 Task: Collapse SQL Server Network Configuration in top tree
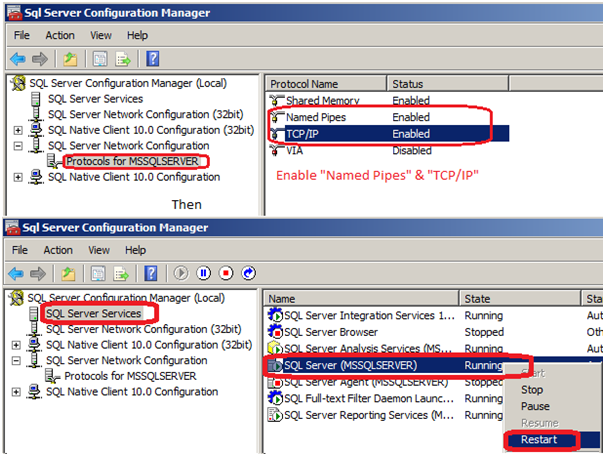[x=18, y=146]
